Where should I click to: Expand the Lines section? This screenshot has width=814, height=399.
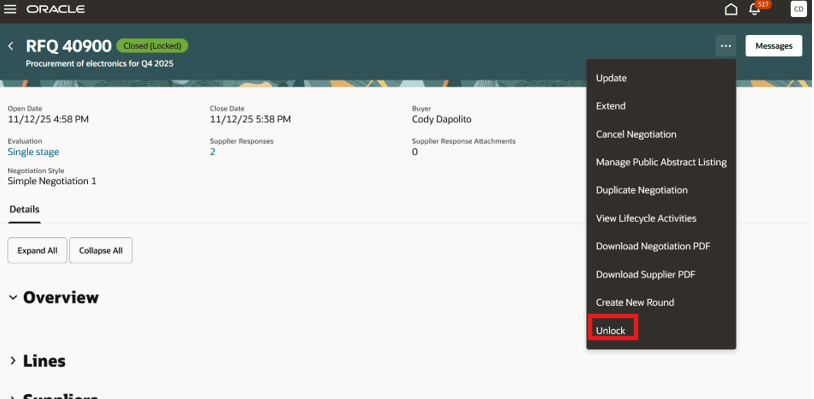[13, 361]
